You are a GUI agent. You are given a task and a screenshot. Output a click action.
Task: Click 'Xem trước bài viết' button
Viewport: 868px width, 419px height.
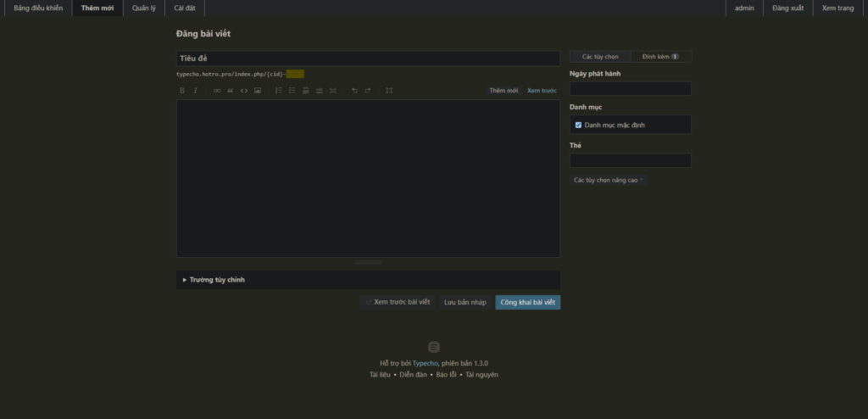click(x=398, y=302)
